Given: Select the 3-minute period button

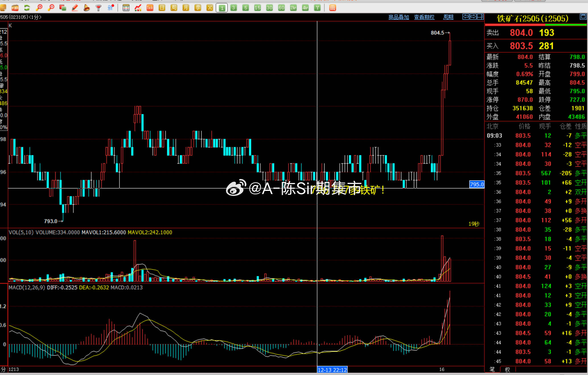Looking at the screenshot, I should pyautogui.click(x=234, y=8).
